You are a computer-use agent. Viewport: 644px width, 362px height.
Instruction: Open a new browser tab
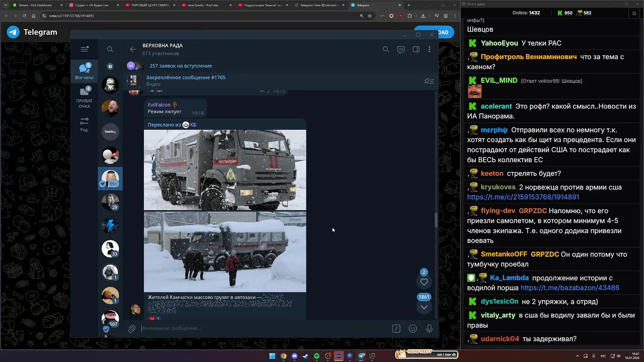pos(409,5)
